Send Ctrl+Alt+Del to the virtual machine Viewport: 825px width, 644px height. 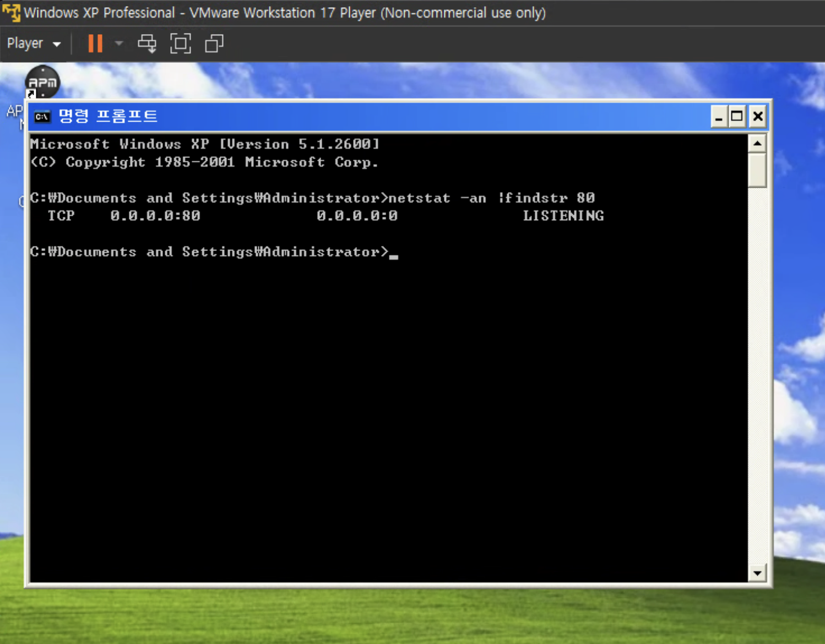coord(147,43)
